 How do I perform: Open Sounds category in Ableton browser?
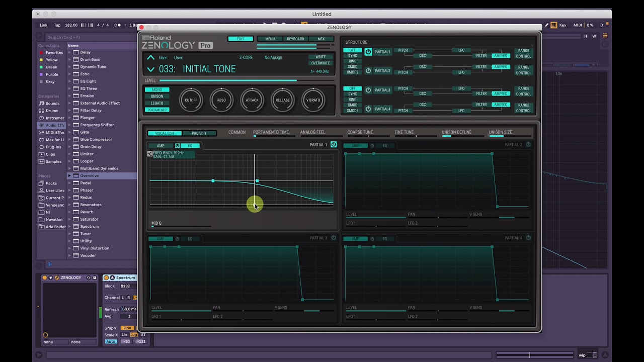point(52,103)
